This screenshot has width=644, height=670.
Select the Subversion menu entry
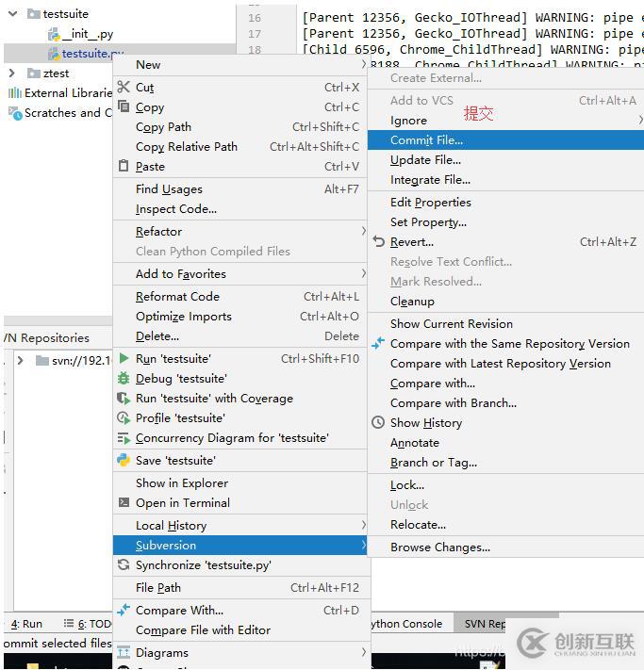click(x=240, y=546)
